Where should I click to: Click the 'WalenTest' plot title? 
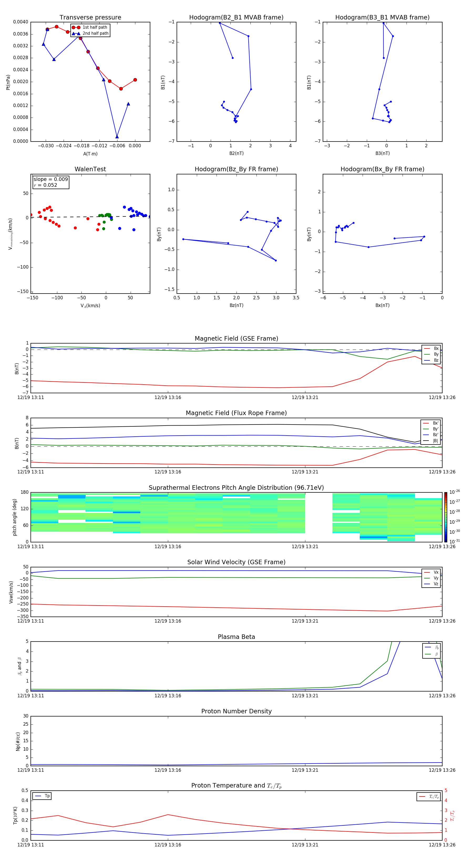pyautogui.click(x=90, y=169)
